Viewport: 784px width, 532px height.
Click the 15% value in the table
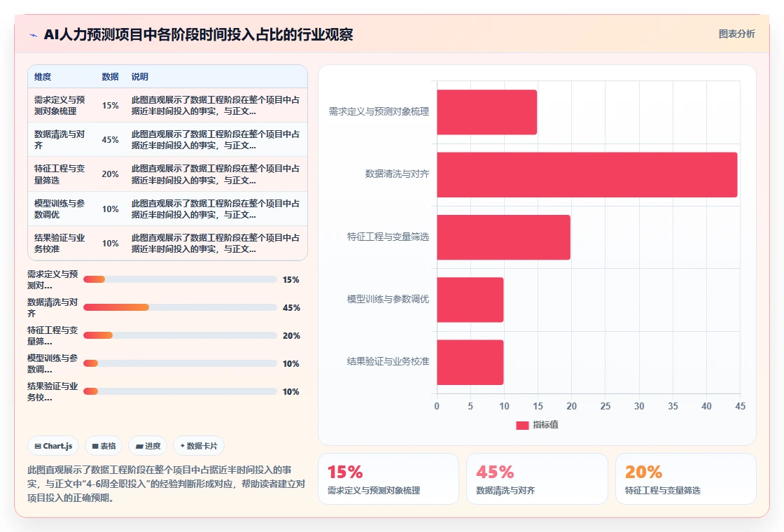pos(110,106)
